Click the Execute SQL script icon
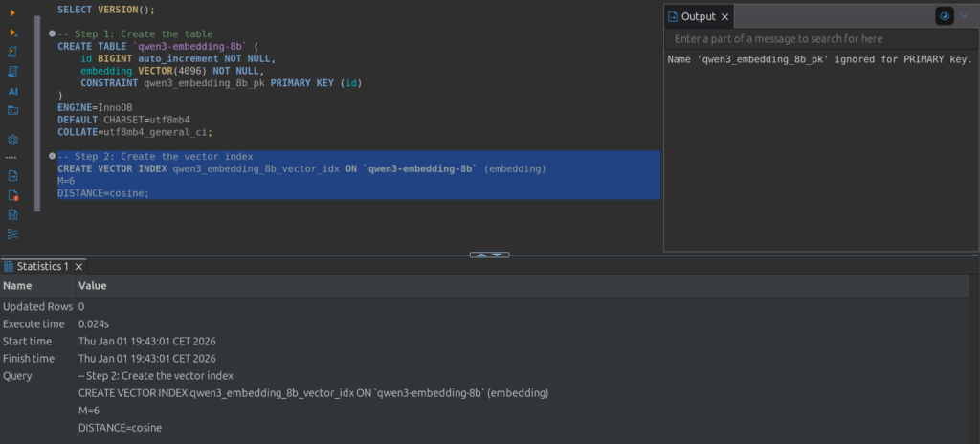Viewport: 980px width, 444px height. 12,52
